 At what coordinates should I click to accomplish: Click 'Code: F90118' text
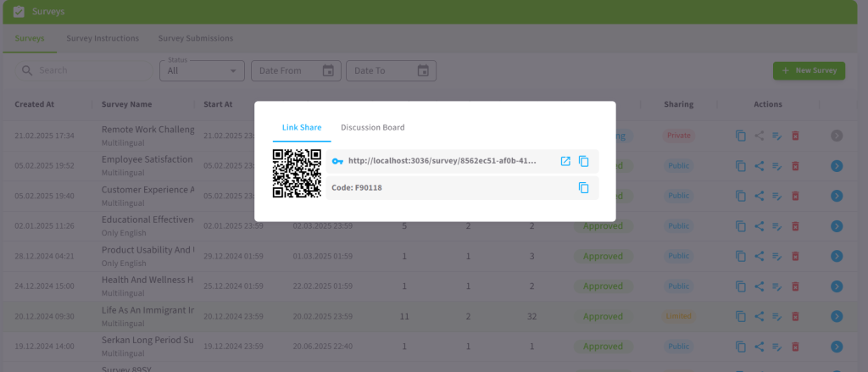pos(357,187)
